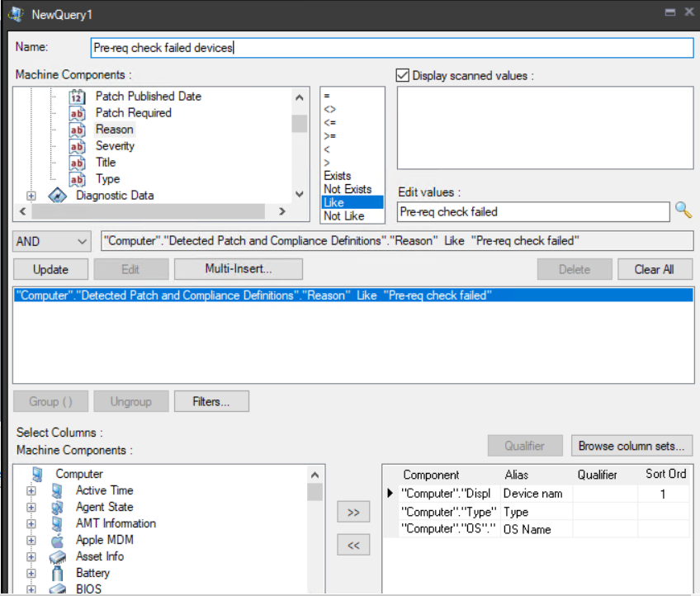The width and height of the screenshot is (700, 596).
Task: Click the Asset Info icon
Action: (57, 556)
